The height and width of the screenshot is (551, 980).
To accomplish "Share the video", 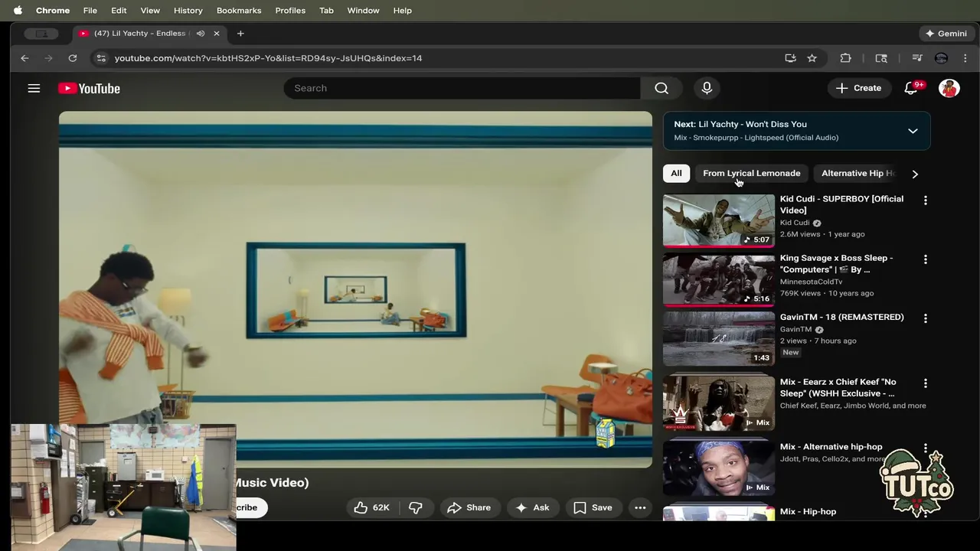I will pyautogui.click(x=469, y=507).
